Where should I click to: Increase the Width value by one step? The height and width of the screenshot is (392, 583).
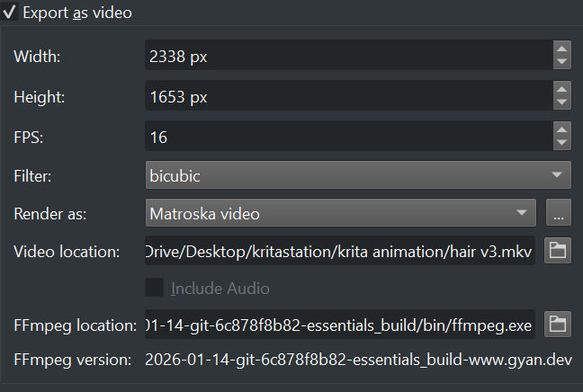tap(562, 49)
